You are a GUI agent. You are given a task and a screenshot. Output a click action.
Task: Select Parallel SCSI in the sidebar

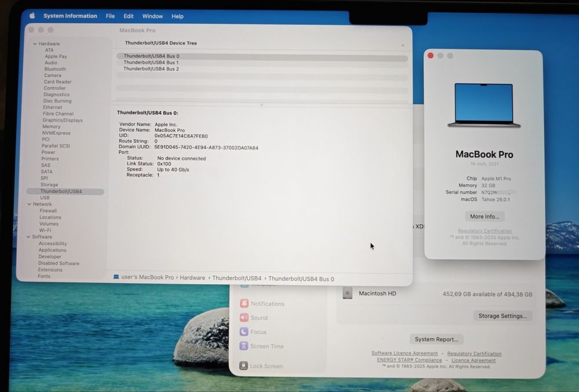(56, 146)
